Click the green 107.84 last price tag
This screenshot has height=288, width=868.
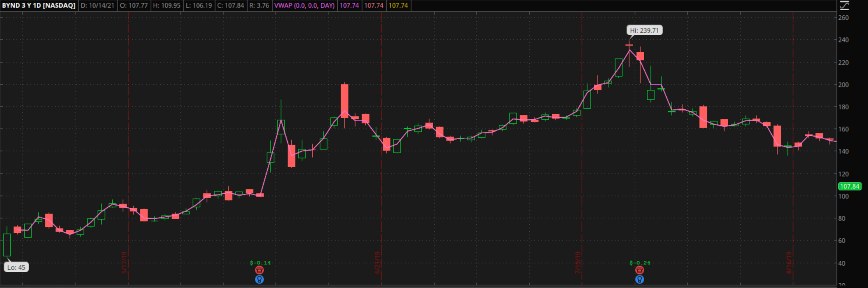[850, 186]
